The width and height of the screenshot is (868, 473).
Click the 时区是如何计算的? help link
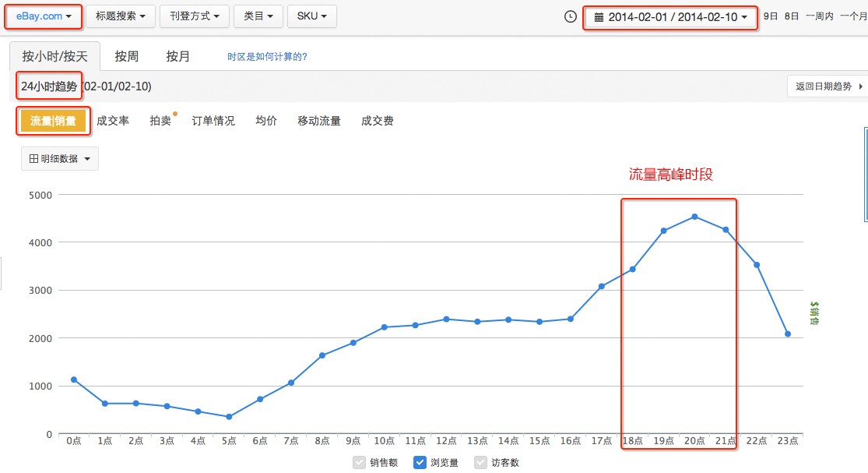(266, 57)
